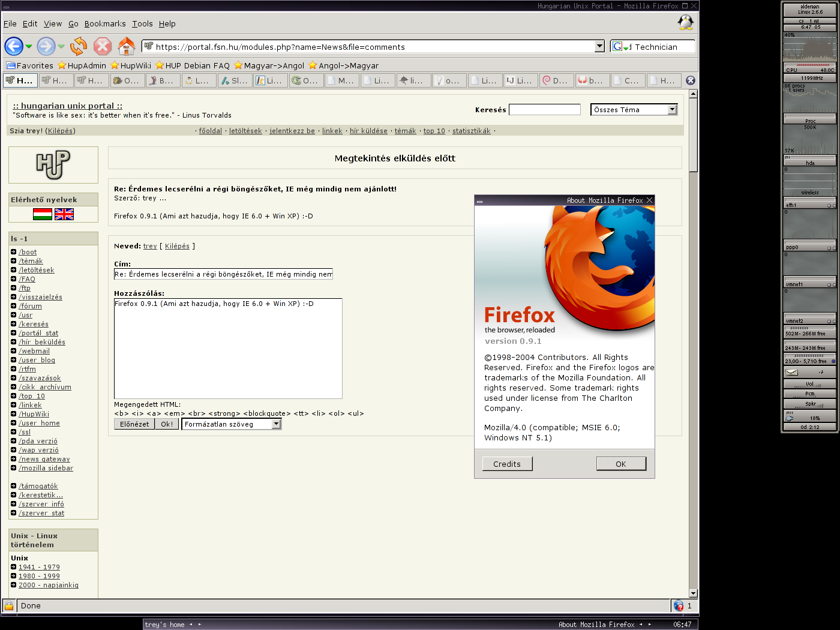Click in the Hozzászólás comment textarea
Viewport: 840px width, 630px height.
228,349
